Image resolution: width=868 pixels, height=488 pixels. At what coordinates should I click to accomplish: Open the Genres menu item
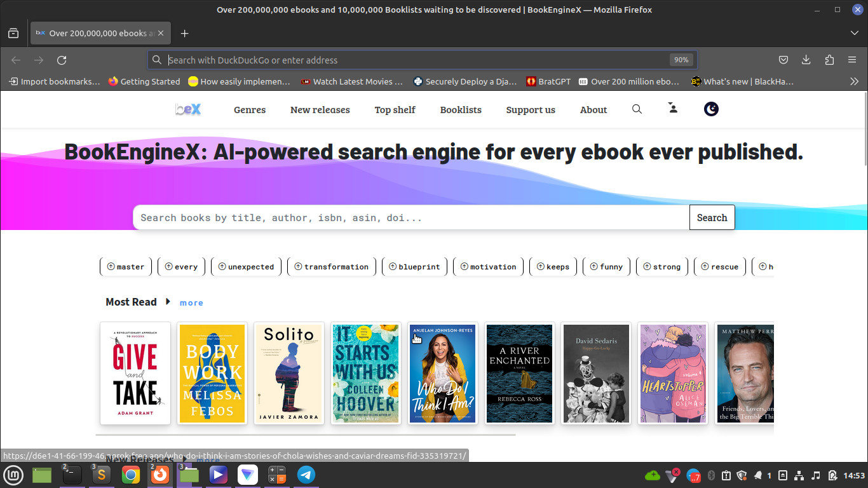(250, 110)
